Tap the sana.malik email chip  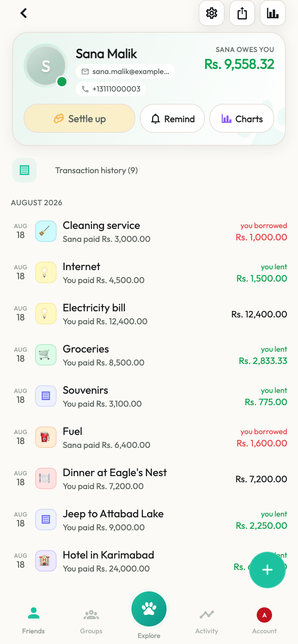pos(125,71)
